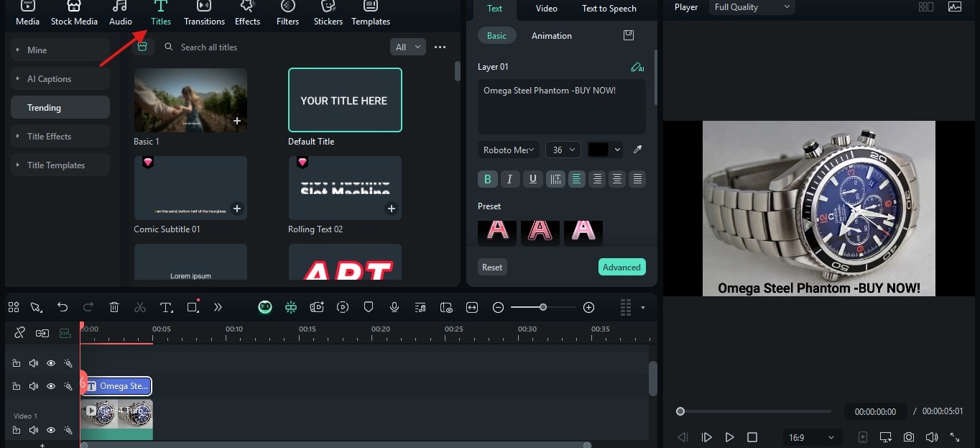Select the Default Title thumbnail
The image size is (980, 448).
[345, 100]
